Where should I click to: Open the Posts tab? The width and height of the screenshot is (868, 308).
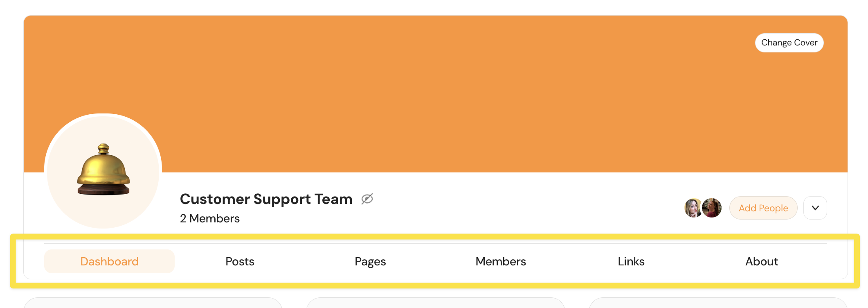pos(240,261)
